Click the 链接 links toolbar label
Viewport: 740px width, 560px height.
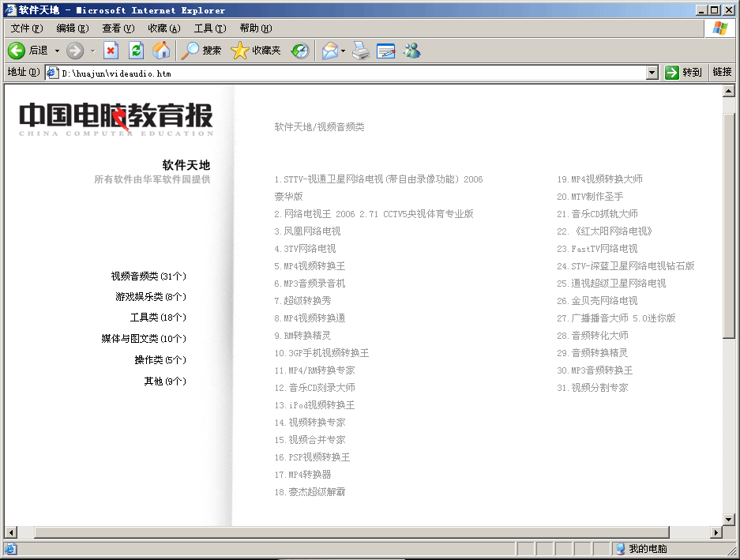722,72
